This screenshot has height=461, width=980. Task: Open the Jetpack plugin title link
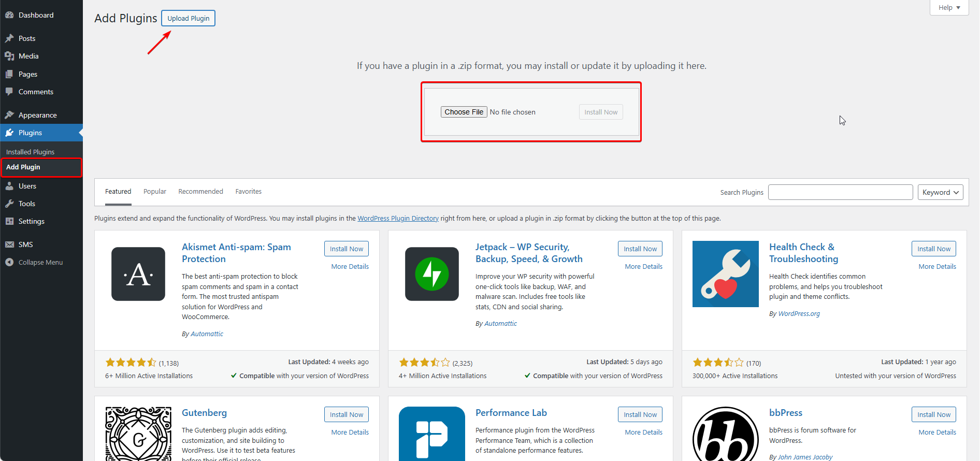tap(529, 253)
